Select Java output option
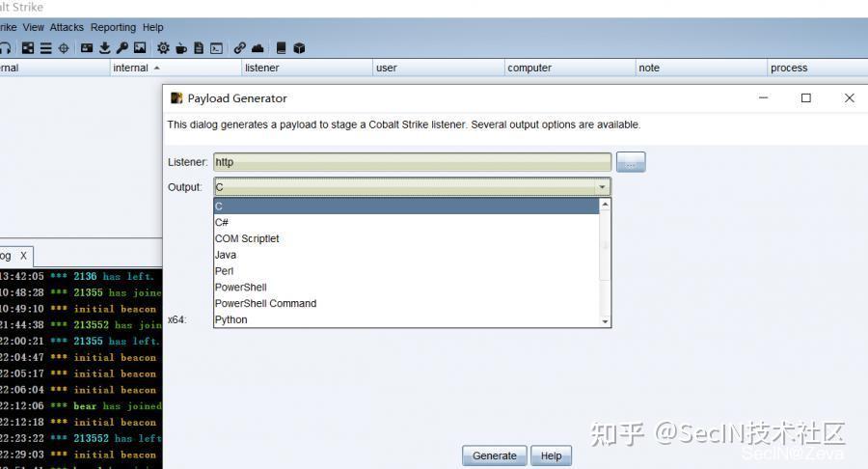This screenshot has height=469, width=868. click(406, 255)
